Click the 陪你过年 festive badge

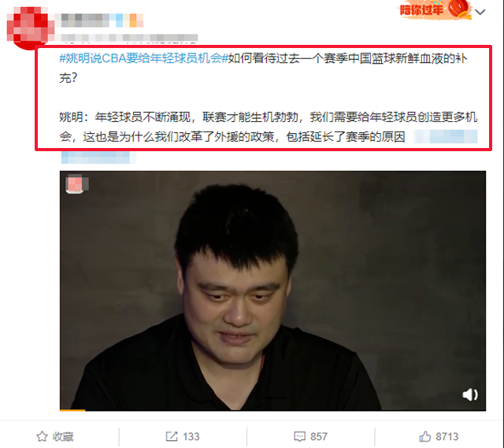tap(434, 9)
